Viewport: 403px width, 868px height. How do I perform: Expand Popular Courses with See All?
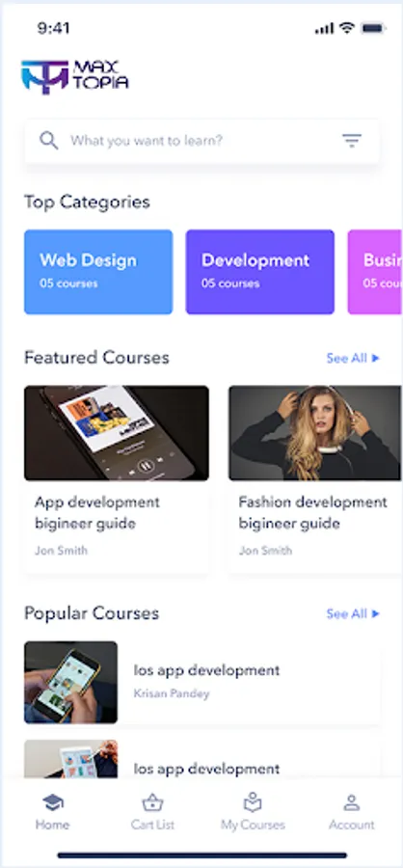353,614
